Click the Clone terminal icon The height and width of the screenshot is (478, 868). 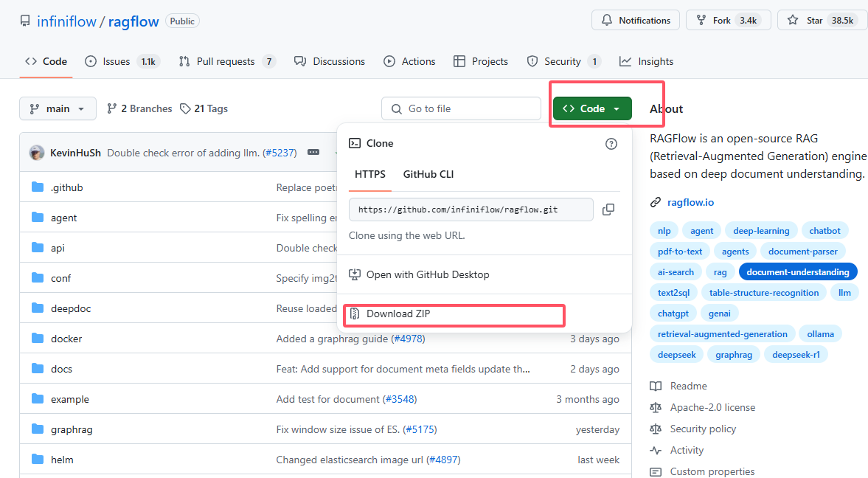point(355,143)
